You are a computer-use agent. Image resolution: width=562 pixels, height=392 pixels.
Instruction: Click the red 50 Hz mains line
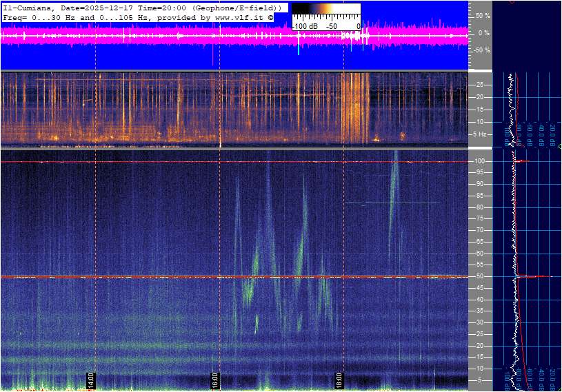(234, 277)
